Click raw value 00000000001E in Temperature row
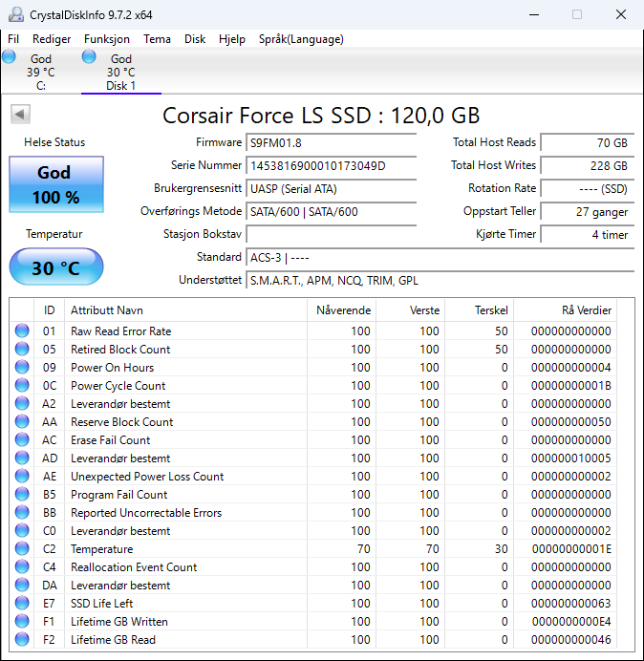 click(571, 549)
